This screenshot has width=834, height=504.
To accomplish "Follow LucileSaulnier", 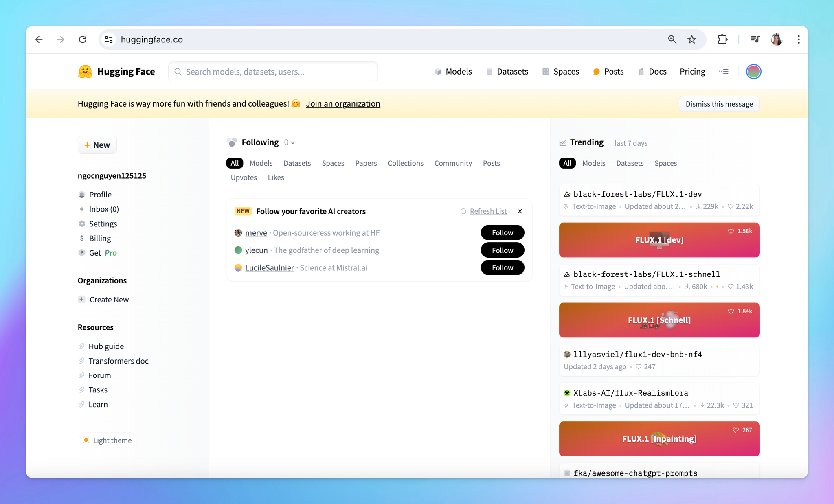I will pyautogui.click(x=503, y=267).
